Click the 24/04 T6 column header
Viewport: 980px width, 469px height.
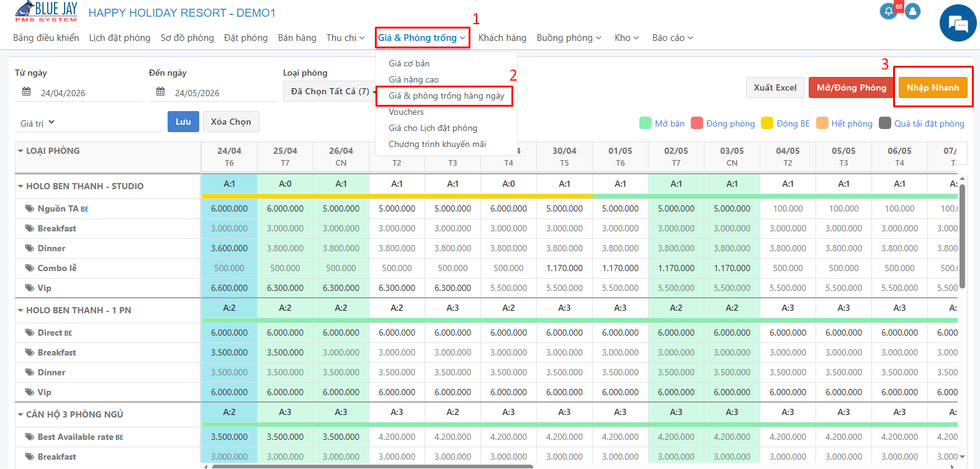click(229, 156)
